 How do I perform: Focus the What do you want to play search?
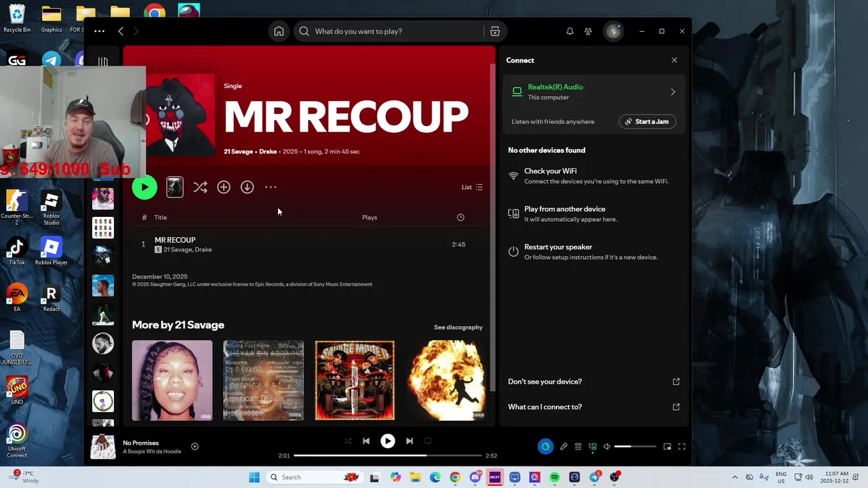[389, 31]
